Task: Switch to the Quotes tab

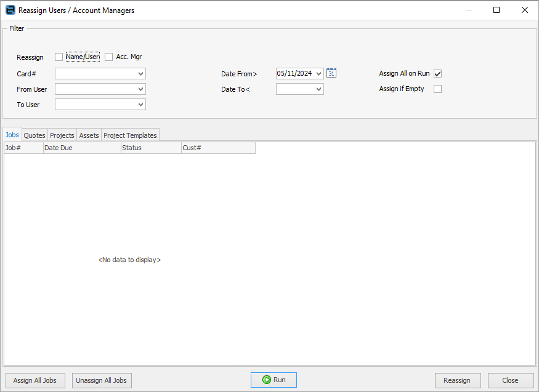Action: (x=34, y=135)
